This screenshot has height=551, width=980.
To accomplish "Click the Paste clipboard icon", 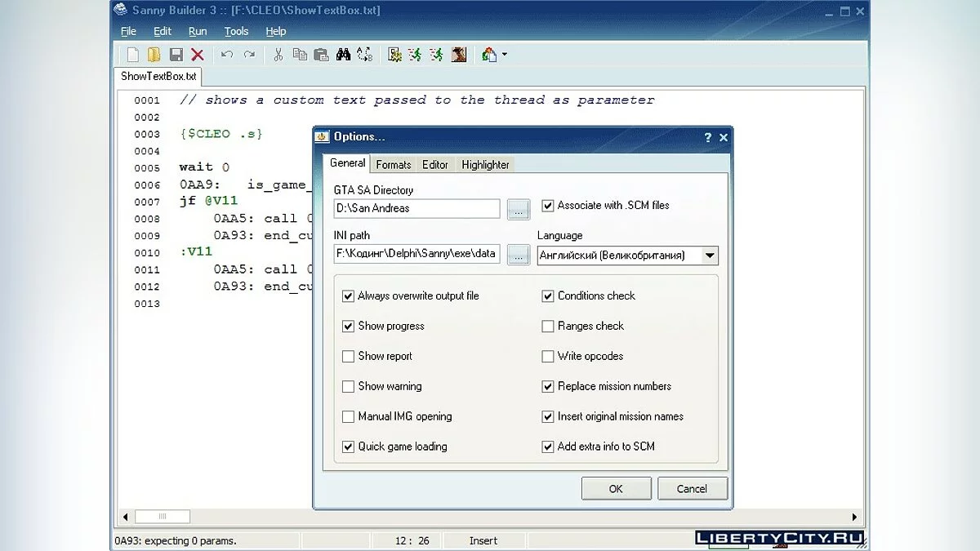I will point(321,55).
